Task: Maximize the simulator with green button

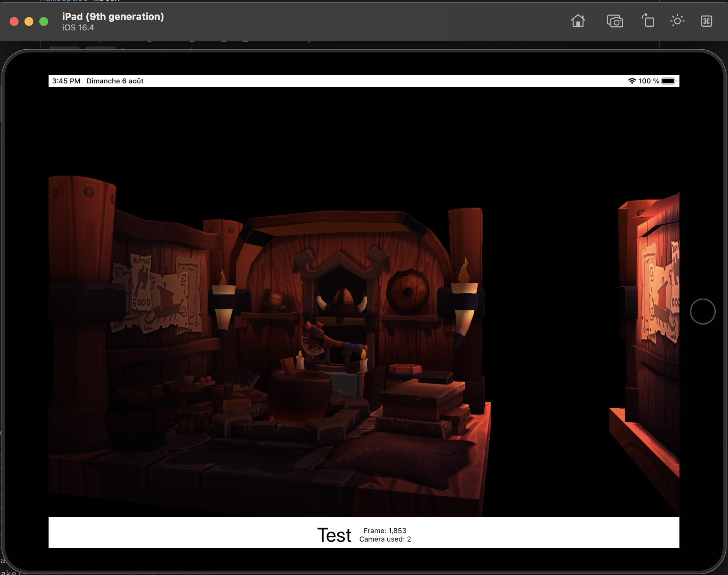Action: [x=44, y=21]
